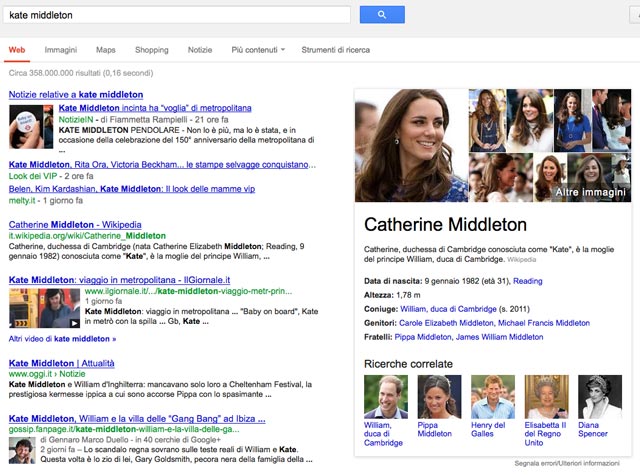Open 'Strumenti di ricerca' tools

[336, 50]
